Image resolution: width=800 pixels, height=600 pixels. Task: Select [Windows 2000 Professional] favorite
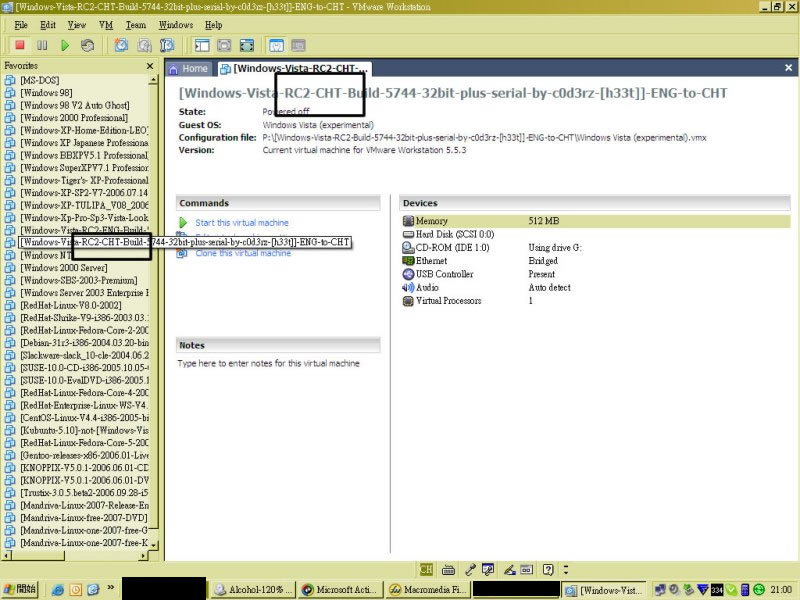[74, 118]
